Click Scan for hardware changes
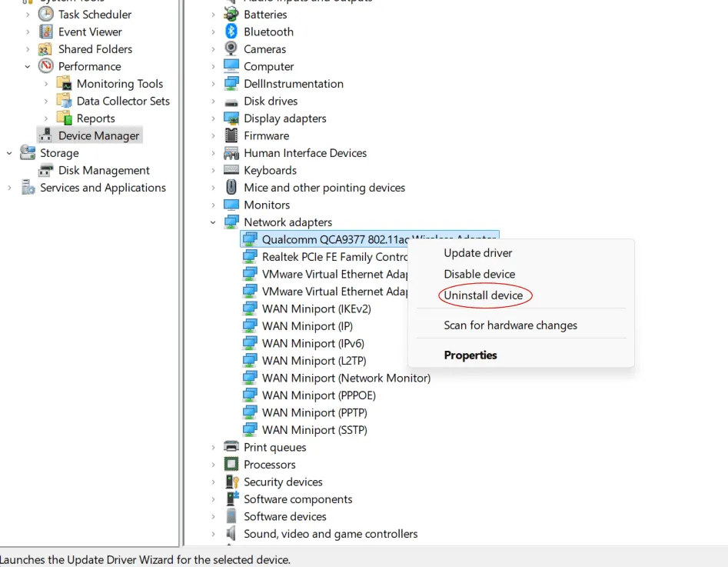728x567 pixels. (x=511, y=325)
